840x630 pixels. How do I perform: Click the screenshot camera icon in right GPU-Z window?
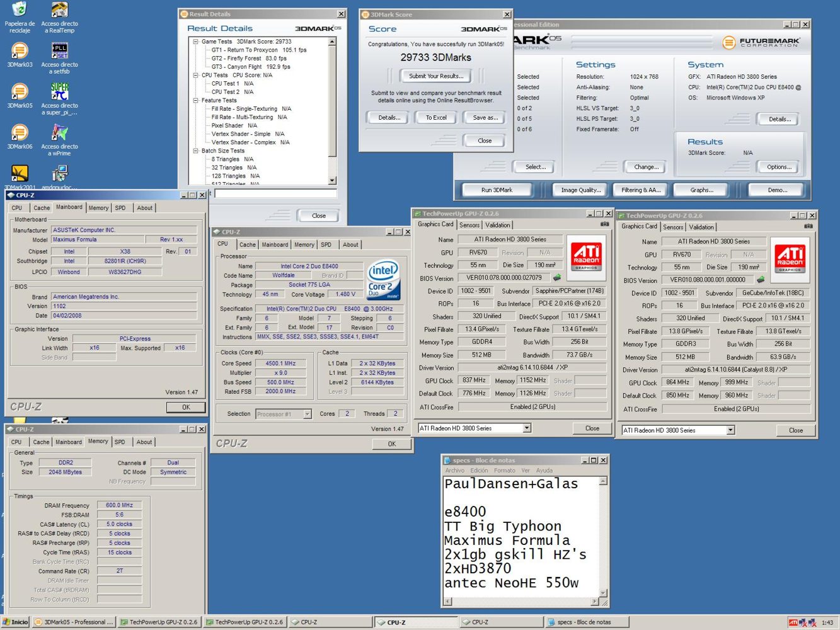[808, 226]
